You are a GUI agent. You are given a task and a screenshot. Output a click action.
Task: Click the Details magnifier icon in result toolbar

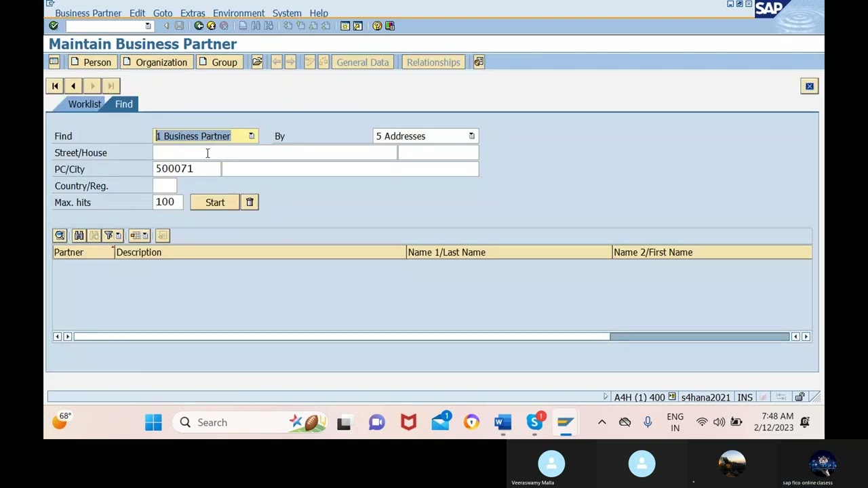point(60,235)
